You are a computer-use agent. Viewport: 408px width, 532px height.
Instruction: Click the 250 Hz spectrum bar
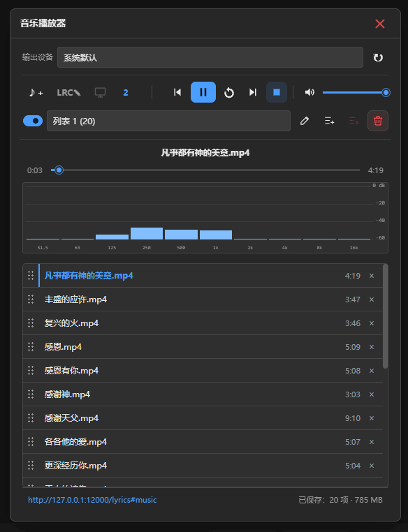(x=147, y=233)
